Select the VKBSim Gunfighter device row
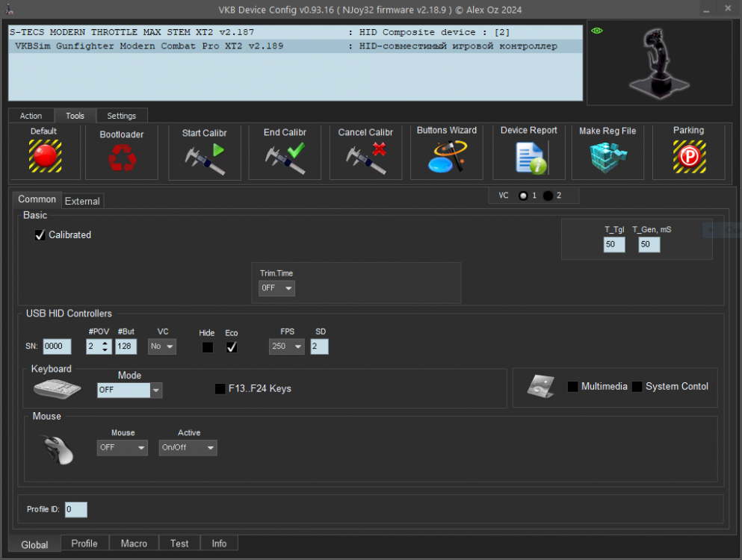This screenshot has width=742, height=560. click(x=295, y=46)
